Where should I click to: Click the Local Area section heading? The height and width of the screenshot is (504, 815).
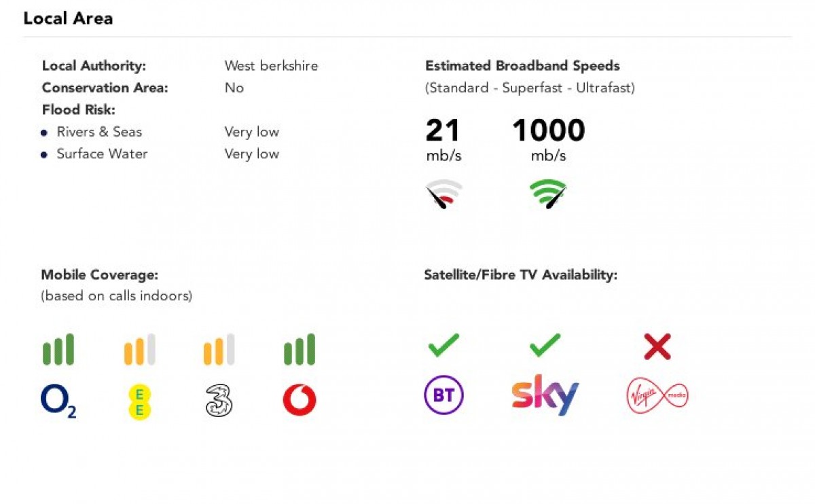pyautogui.click(x=68, y=18)
